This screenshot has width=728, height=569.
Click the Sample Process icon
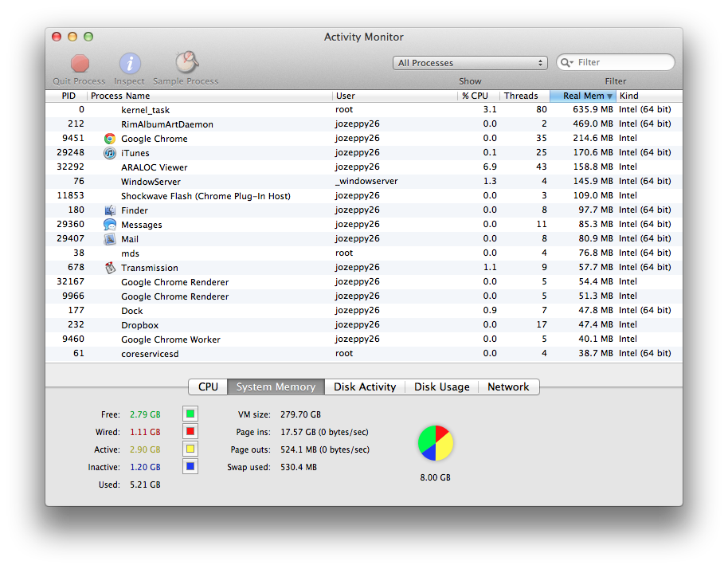tap(186, 62)
